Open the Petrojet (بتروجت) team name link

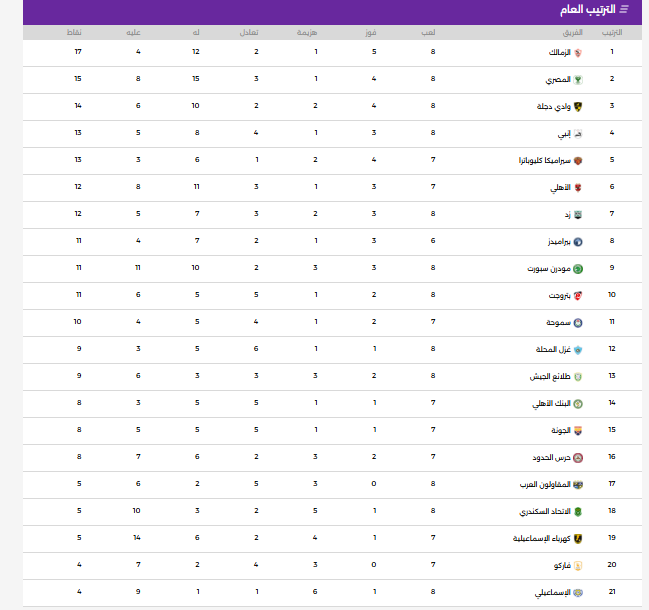click(x=557, y=295)
